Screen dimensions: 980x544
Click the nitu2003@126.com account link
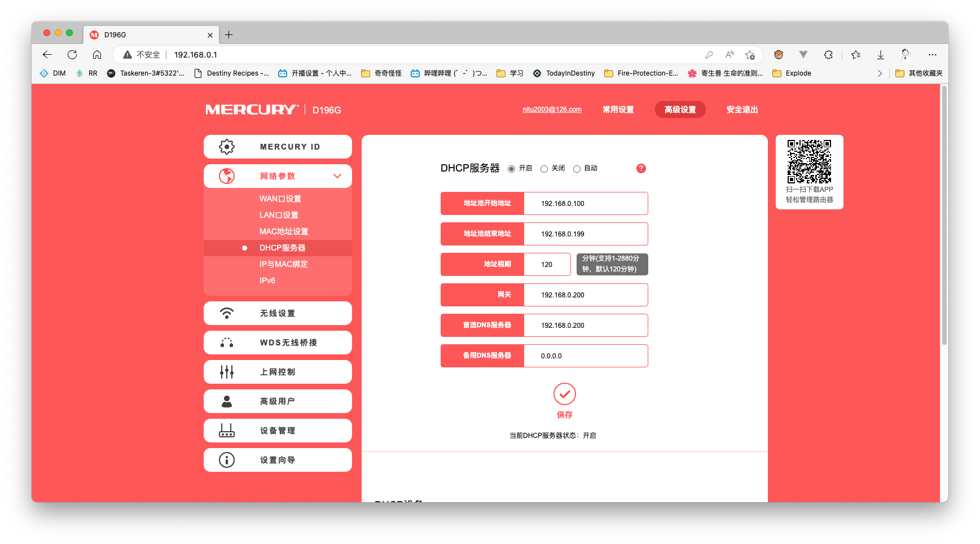[552, 109]
